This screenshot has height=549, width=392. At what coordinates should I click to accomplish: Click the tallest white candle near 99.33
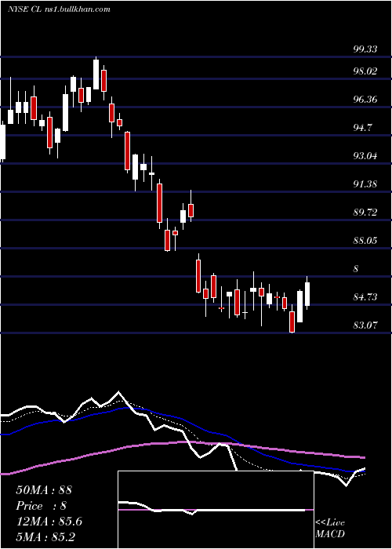[96, 74]
